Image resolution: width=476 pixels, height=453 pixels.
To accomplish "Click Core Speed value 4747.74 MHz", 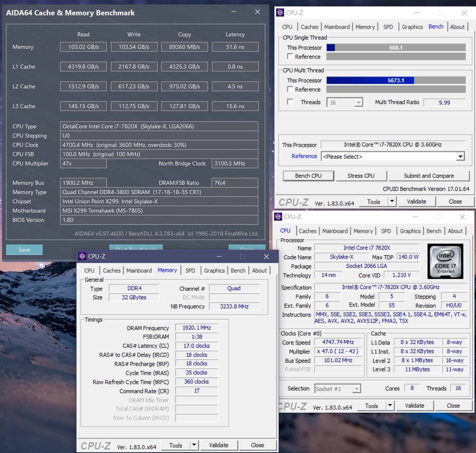I will (x=338, y=342).
